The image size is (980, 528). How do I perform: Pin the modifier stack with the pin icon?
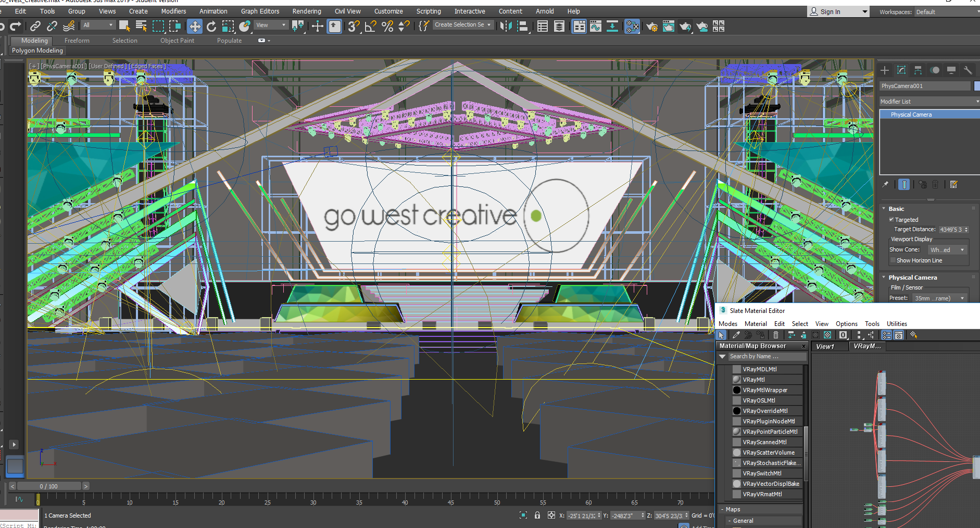(x=885, y=184)
